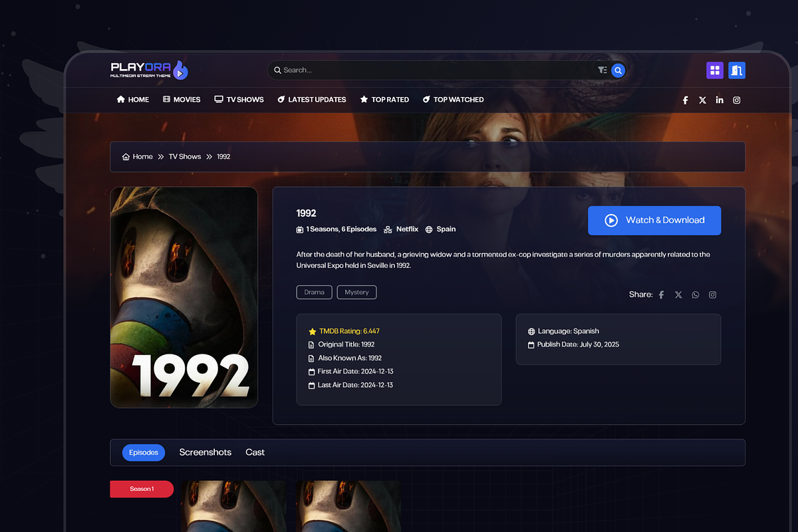Click the calendar icon beside Publish Date

(x=531, y=345)
